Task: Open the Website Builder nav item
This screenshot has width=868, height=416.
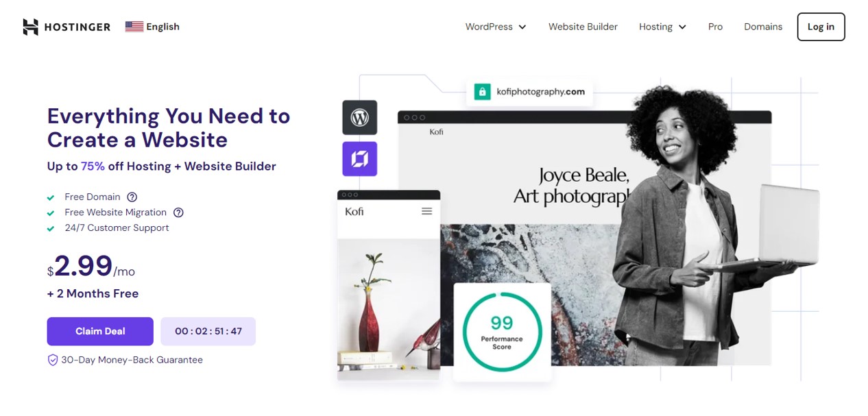Action: 583,27
